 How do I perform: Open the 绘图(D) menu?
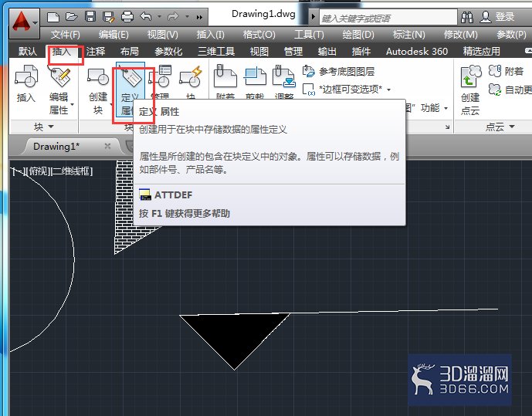[x=358, y=35]
